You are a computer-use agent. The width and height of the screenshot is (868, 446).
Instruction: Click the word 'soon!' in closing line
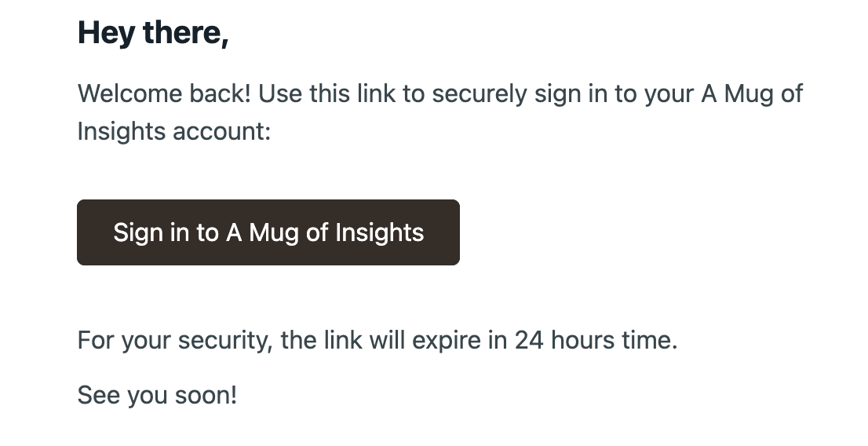click(206, 395)
